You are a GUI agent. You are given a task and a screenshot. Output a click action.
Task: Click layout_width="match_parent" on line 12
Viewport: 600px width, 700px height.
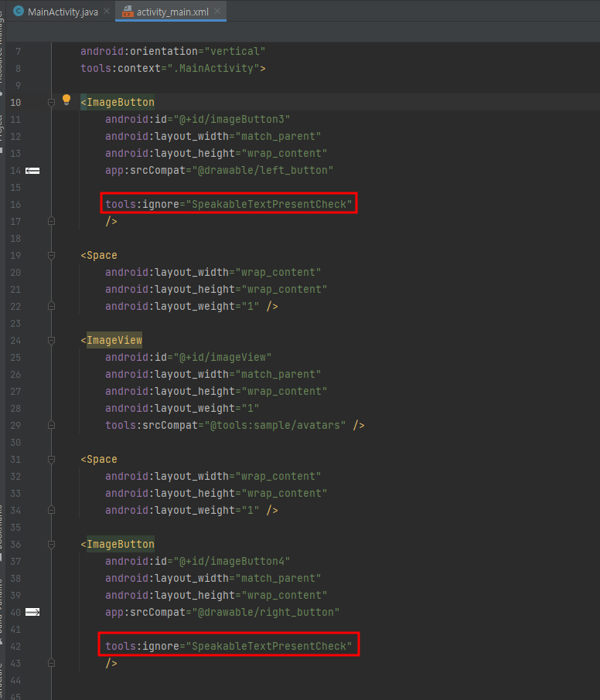point(213,136)
